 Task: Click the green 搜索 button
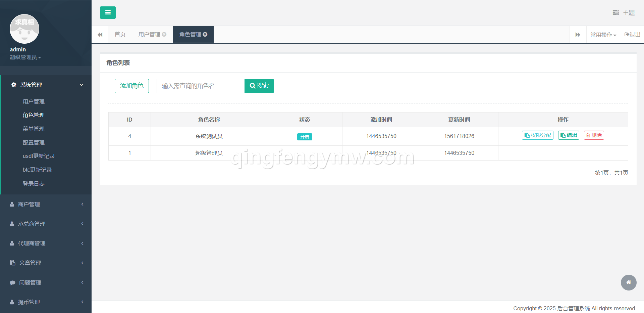coord(259,86)
